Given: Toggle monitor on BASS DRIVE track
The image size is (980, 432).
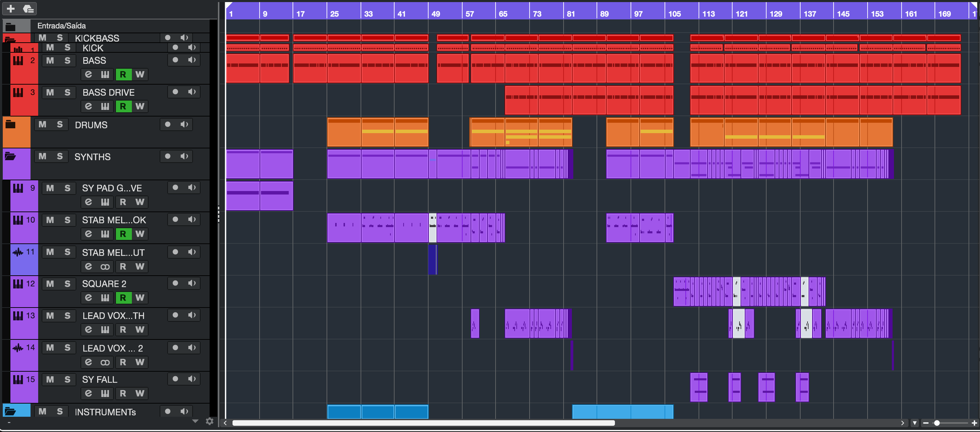Looking at the screenshot, I should pos(192,92).
